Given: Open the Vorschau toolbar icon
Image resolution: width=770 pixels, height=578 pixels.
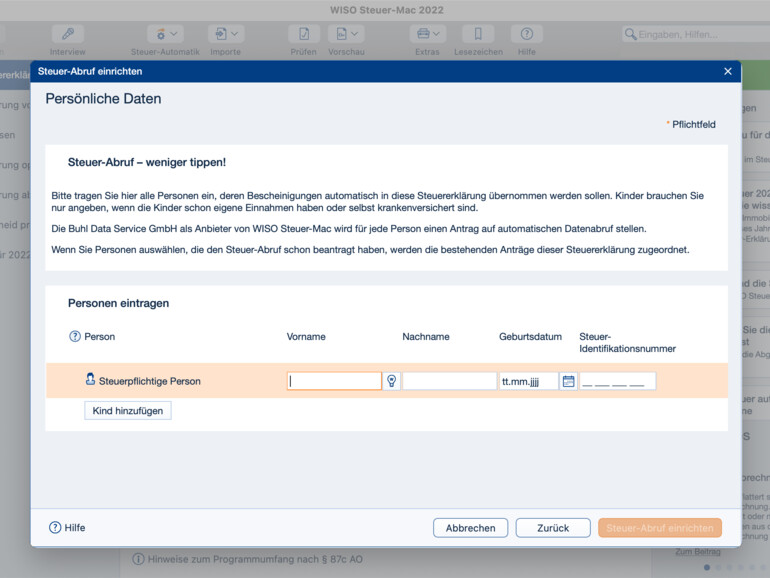Looking at the screenshot, I should [x=341, y=34].
